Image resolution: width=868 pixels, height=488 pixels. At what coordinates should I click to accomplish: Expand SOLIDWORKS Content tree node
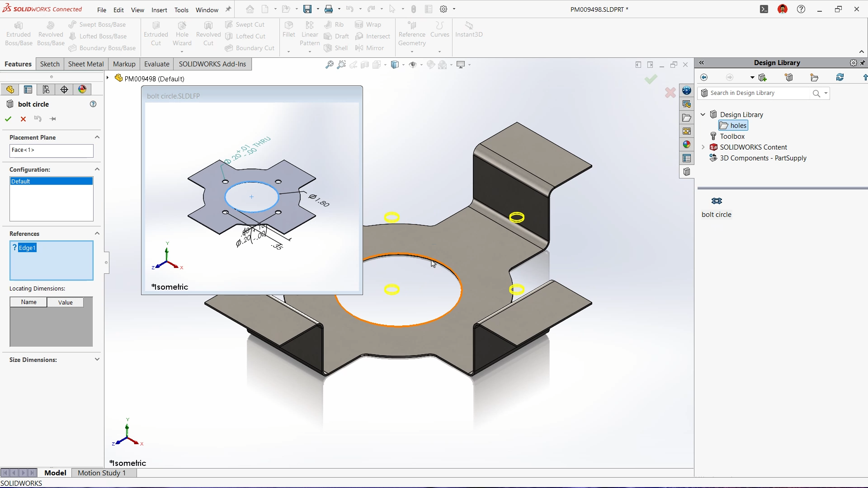tap(703, 147)
